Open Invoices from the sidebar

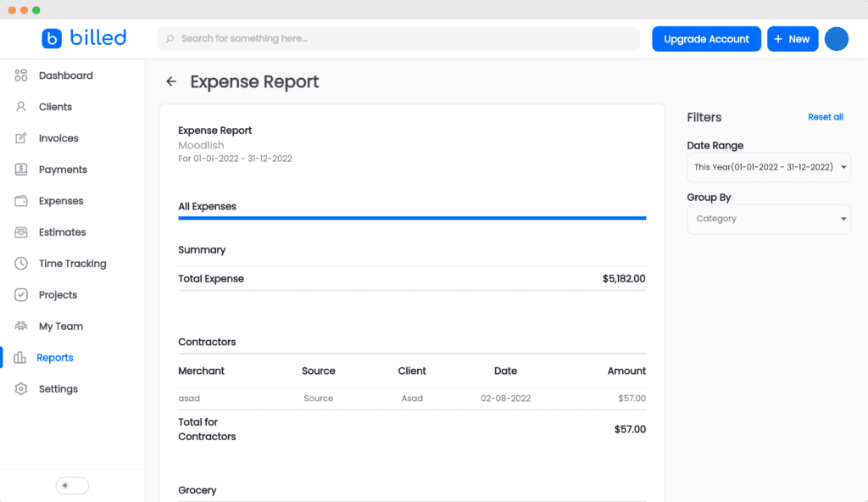(20, 137)
